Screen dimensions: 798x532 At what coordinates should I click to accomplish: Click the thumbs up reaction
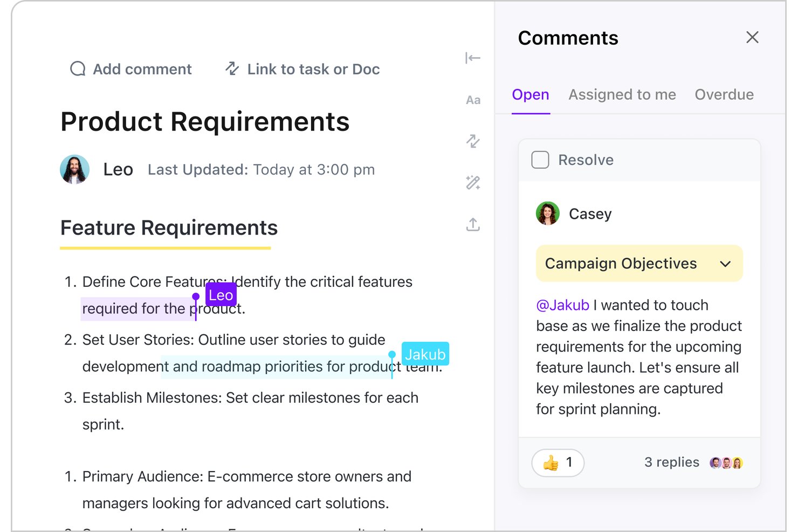[x=558, y=462]
